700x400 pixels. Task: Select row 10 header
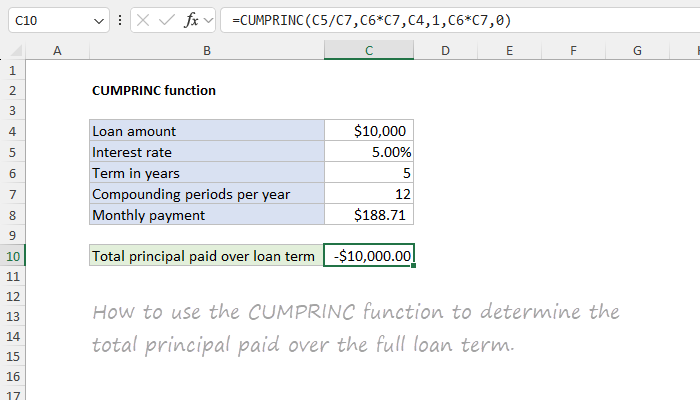[12, 256]
